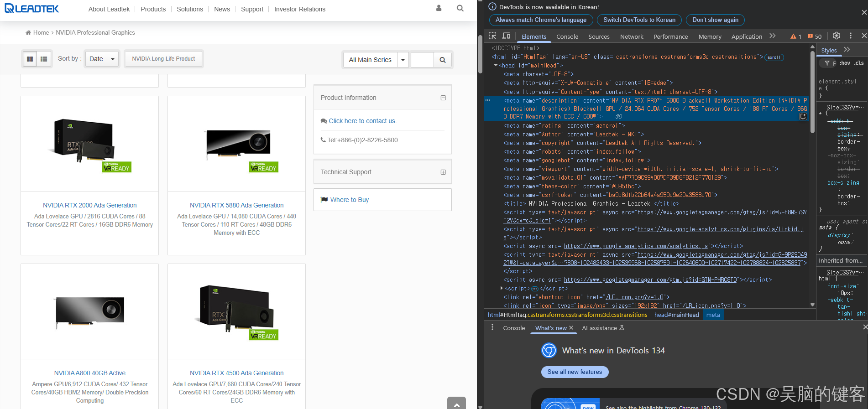Viewport: 868px width, 409px height.
Task: Close the What's new drawer tab
Action: coord(571,328)
